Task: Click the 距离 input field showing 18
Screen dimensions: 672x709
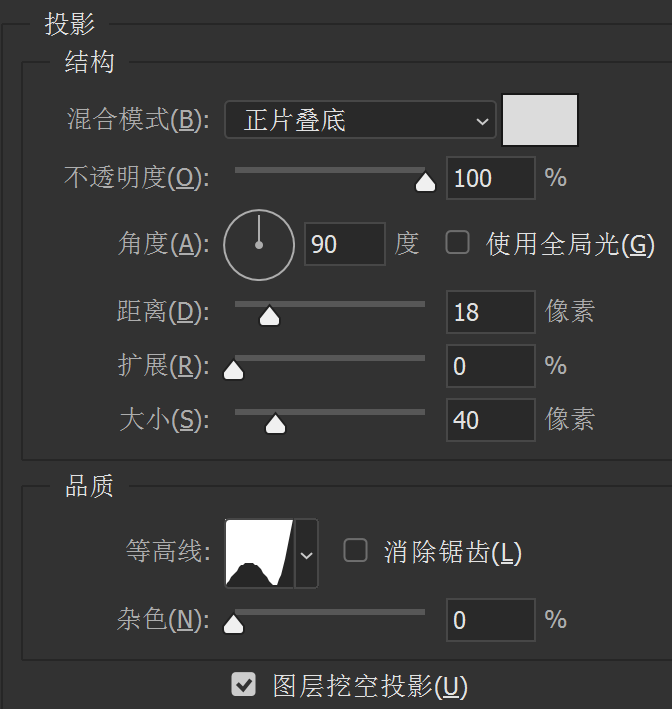Action: (490, 312)
